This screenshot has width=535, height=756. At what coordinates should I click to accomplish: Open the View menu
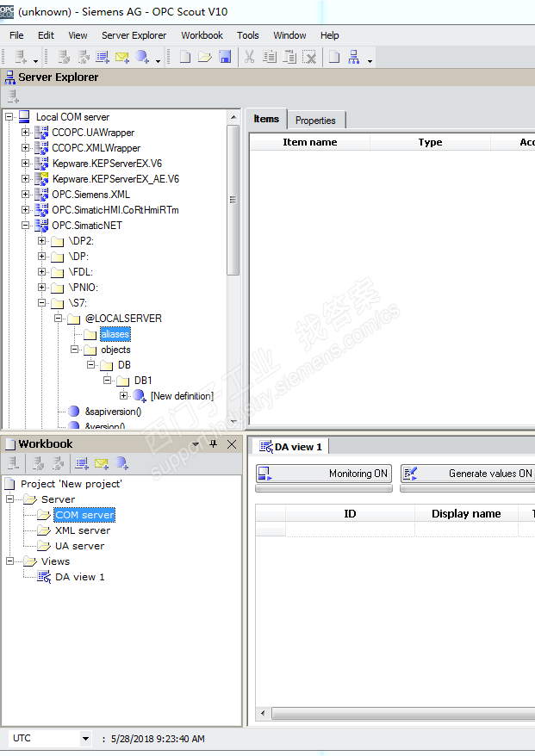[78, 35]
